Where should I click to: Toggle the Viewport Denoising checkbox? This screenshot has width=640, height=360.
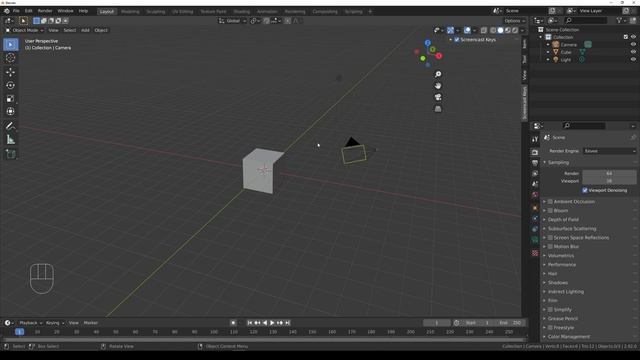click(x=585, y=190)
